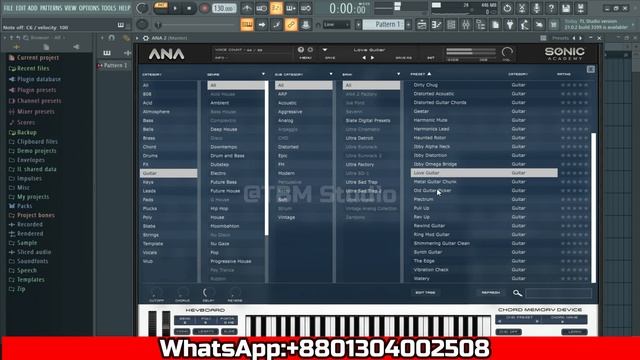Open the Genre column dropdown arrow
Image resolution: width=640 pixels, height=360 pixels.
point(263,74)
